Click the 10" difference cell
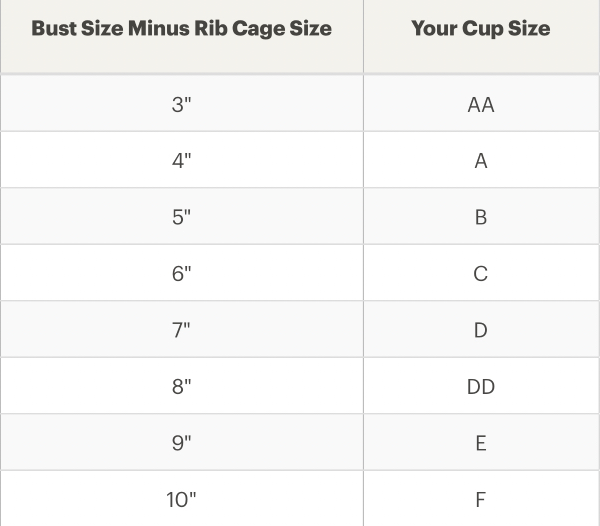The height and width of the screenshot is (526, 600). click(x=181, y=499)
